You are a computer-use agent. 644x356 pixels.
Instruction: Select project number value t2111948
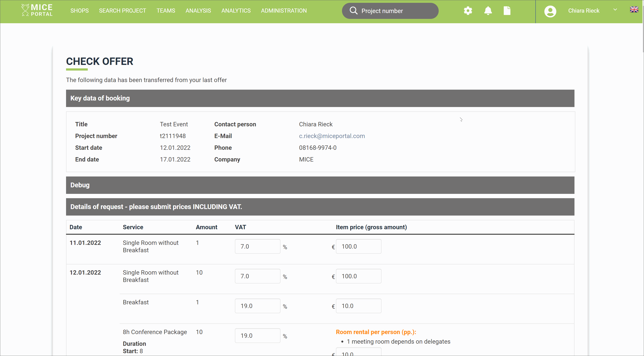click(173, 136)
